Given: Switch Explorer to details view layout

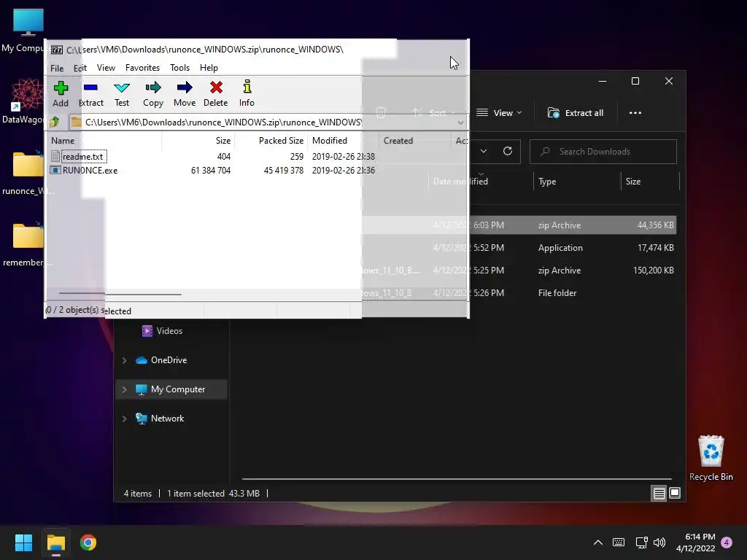Looking at the screenshot, I should [659, 494].
